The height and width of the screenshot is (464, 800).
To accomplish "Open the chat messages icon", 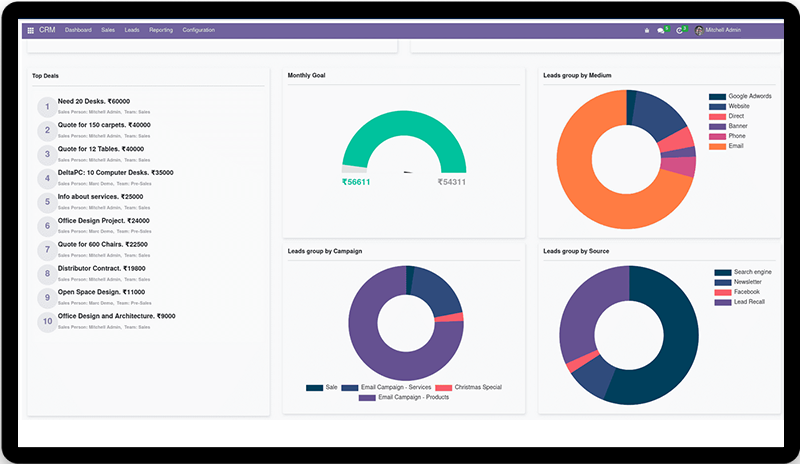I will coord(661,30).
